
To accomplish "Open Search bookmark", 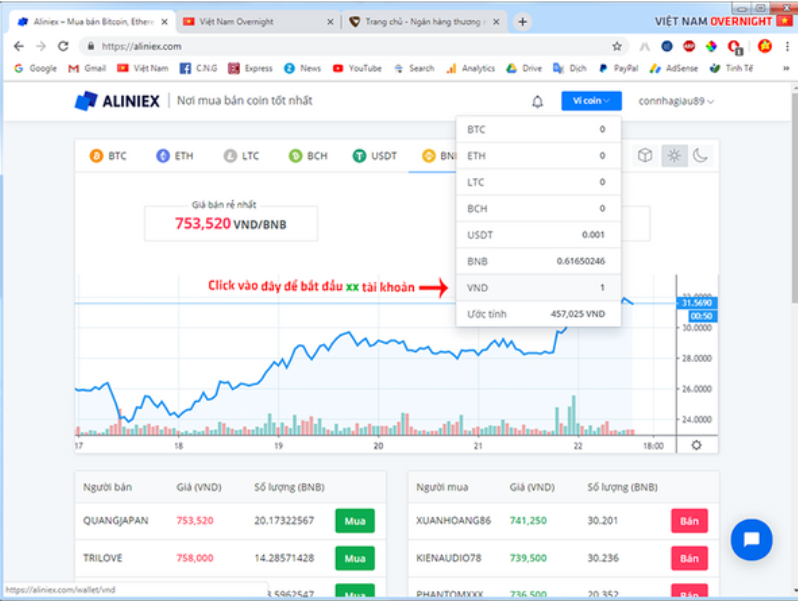I will click(414, 68).
